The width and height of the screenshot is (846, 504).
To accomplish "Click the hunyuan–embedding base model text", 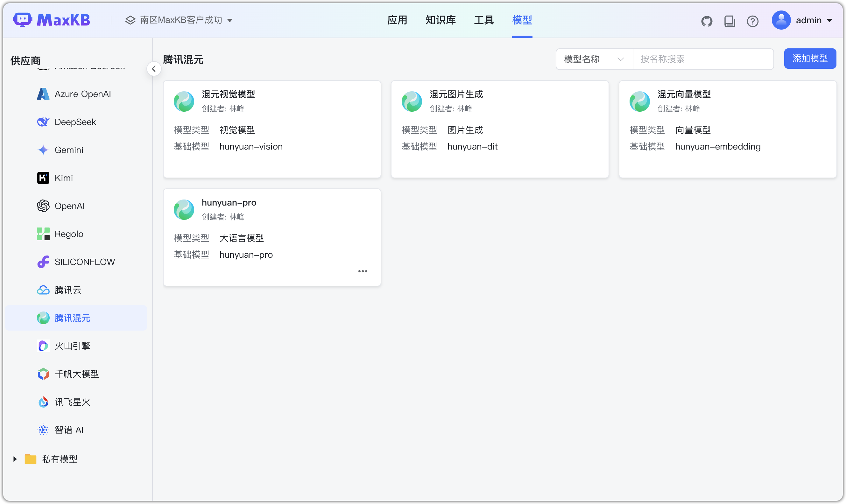I will [x=718, y=146].
